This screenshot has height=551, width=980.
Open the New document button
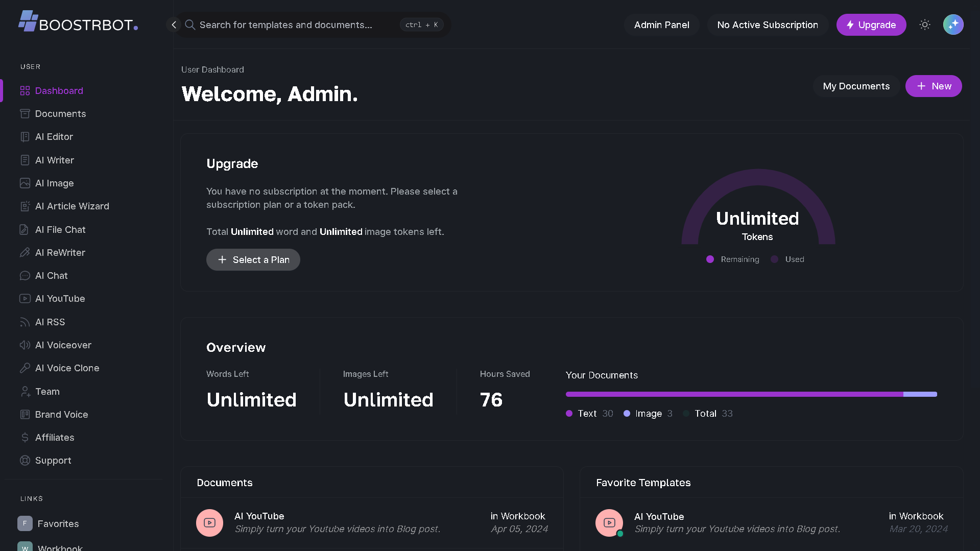click(x=933, y=86)
